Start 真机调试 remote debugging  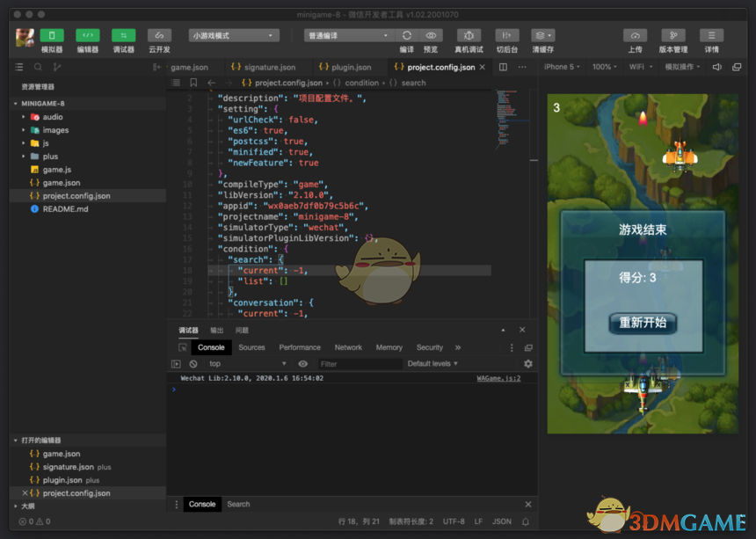[469, 36]
